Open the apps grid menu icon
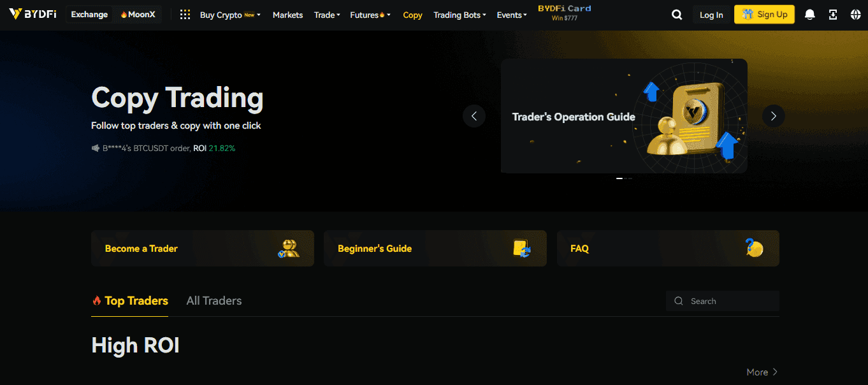This screenshot has height=385, width=868. click(185, 15)
